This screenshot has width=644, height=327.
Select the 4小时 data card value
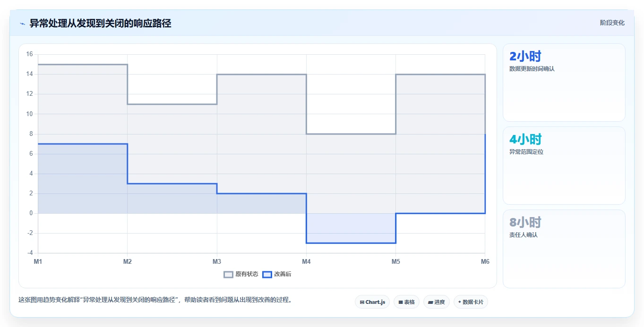click(x=525, y=139)
